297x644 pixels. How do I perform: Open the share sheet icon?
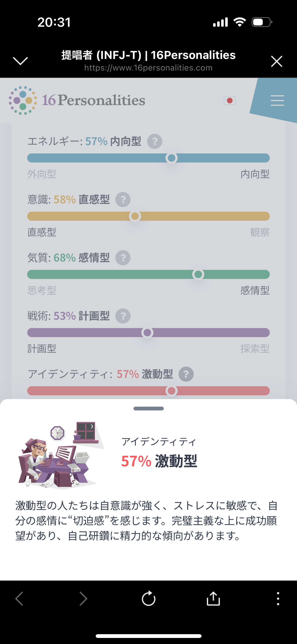(213, 598)
